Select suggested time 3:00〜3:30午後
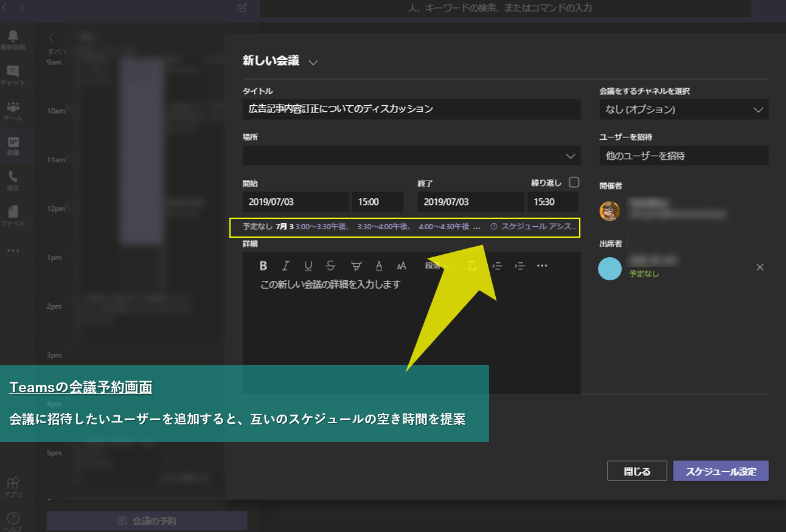 click(322, 227)
